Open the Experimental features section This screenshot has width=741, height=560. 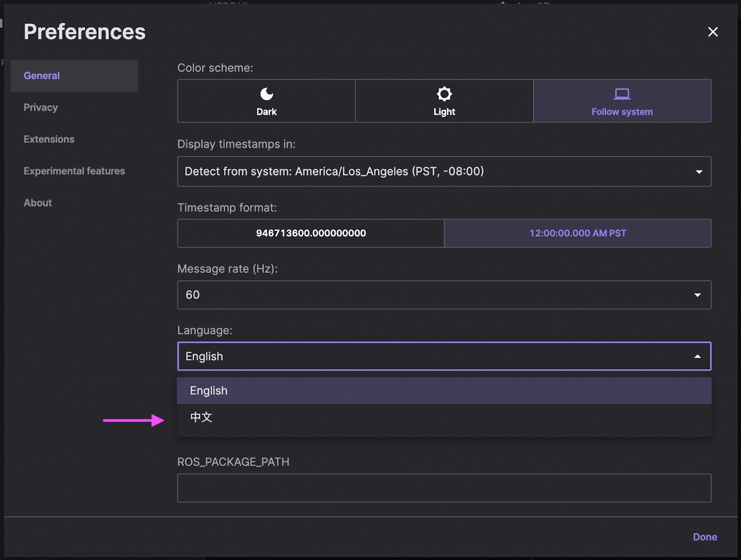point(74,171)
